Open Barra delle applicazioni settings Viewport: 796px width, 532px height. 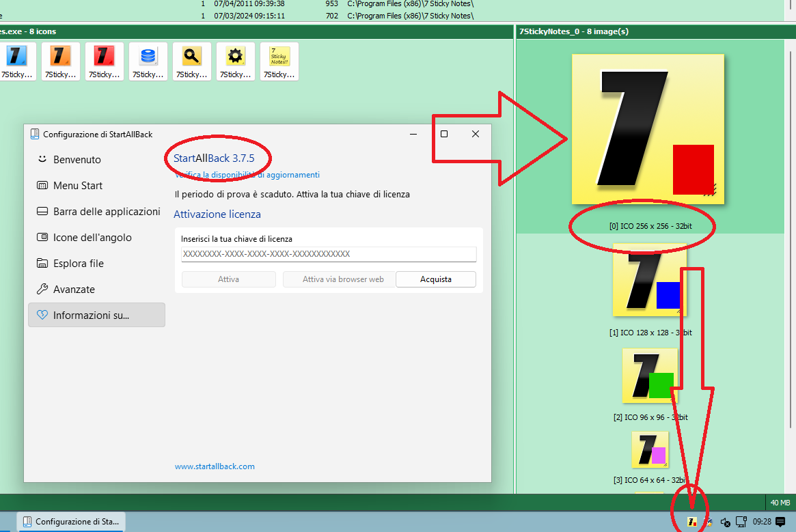[x=96, y=211]
